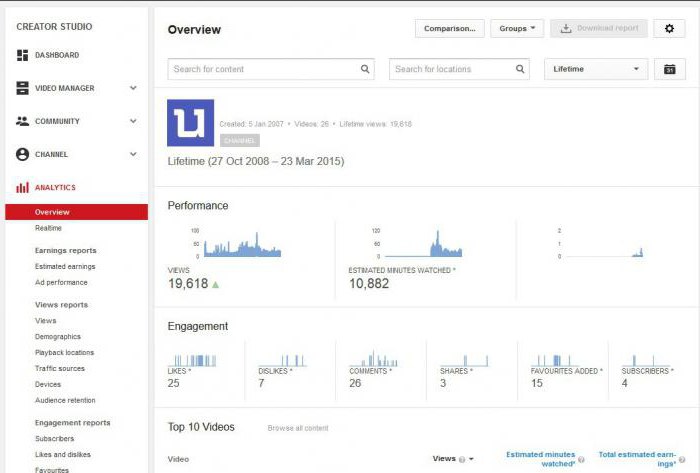
Task: Click the Video Manager icon
Action: tap(22, 88)
